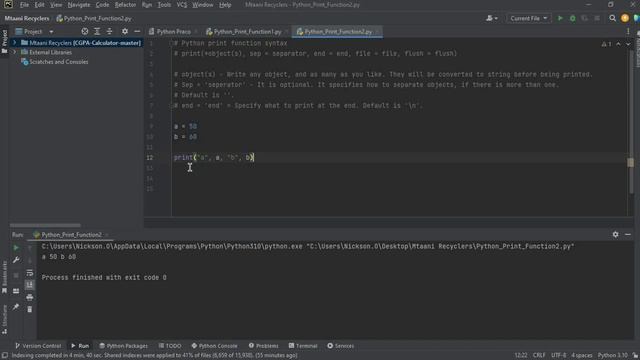Open editor tabs more options menu
Image resolution: width=640 pixels, height=360 pixels.
tap(628, 31)
